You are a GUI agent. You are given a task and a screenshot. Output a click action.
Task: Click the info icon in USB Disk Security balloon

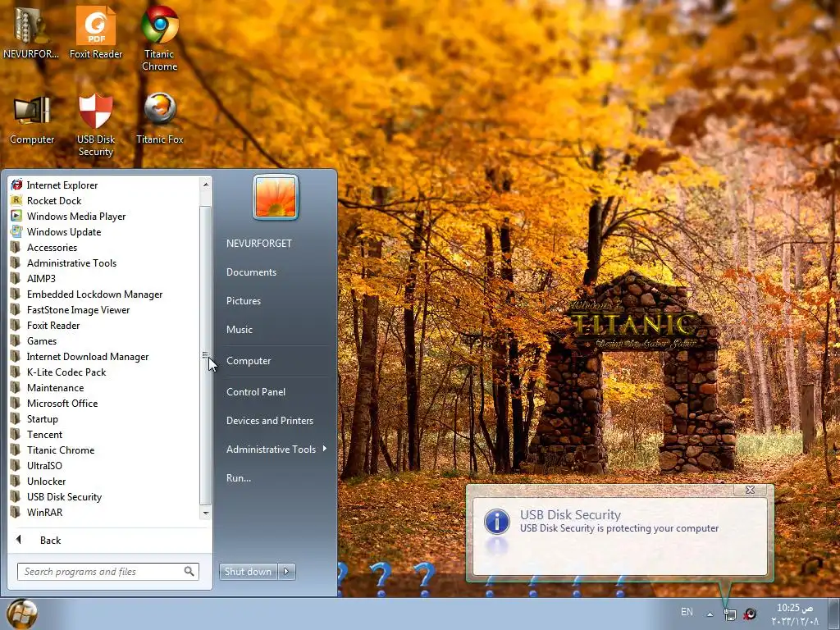(x=496, y=521)
